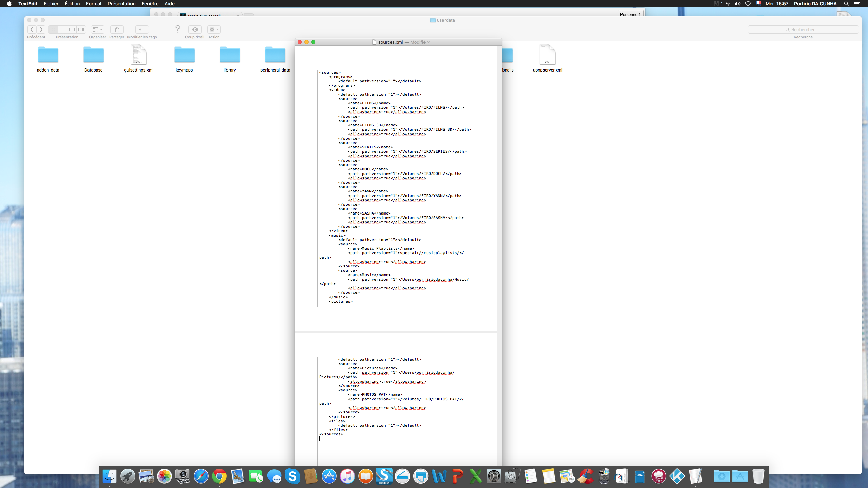
Task: Open the Fichier menu
Action: click(51, 4)
